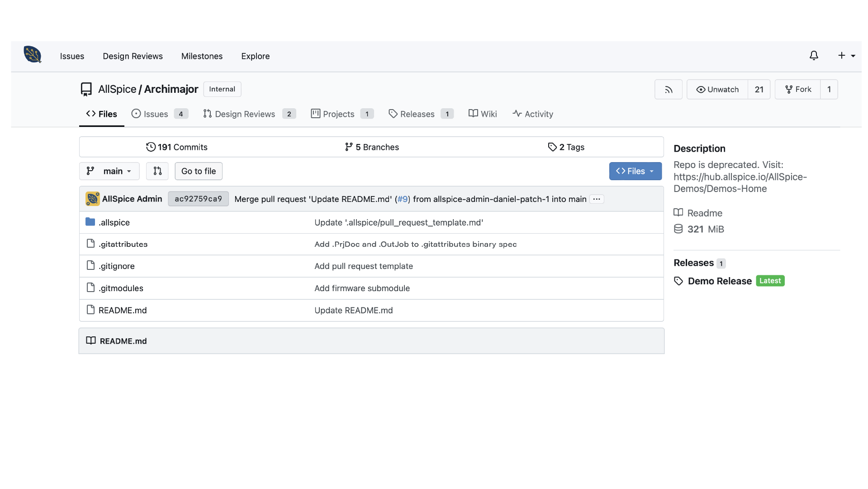Screen dimensions: 868x489
Task: Open the .allspice folder
Action: pyautogui.click(x=114, y=222)
